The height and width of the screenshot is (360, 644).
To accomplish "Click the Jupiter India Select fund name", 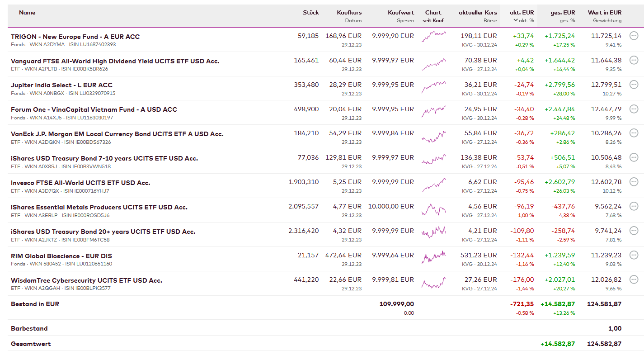I will point(61,85).
